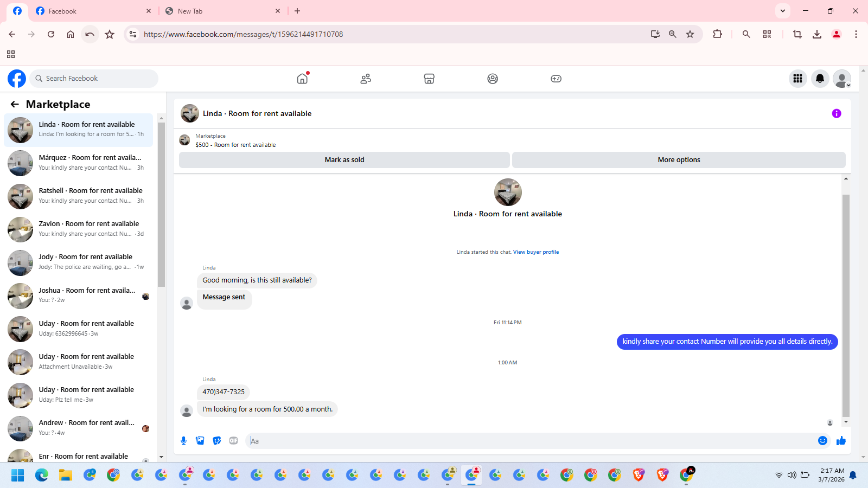Open Márquez room for rent conversation
868x488 pixels.
(x=79, y=163)
